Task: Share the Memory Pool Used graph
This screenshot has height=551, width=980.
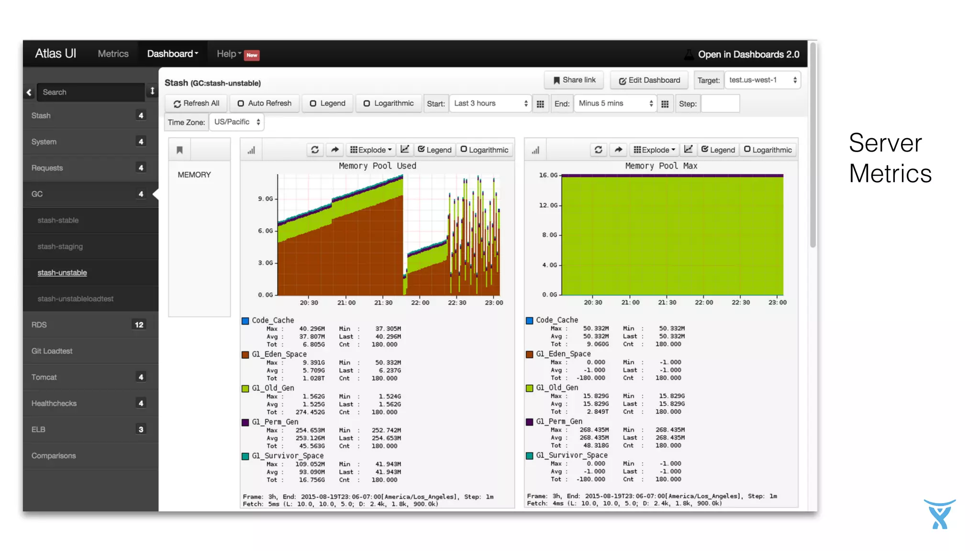Action: coord(335,150)
